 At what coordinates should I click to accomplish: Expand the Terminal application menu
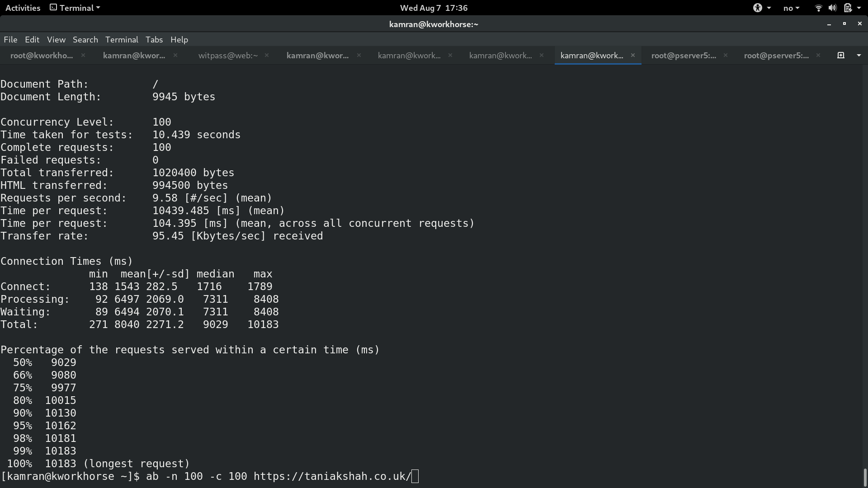point(75,8)
